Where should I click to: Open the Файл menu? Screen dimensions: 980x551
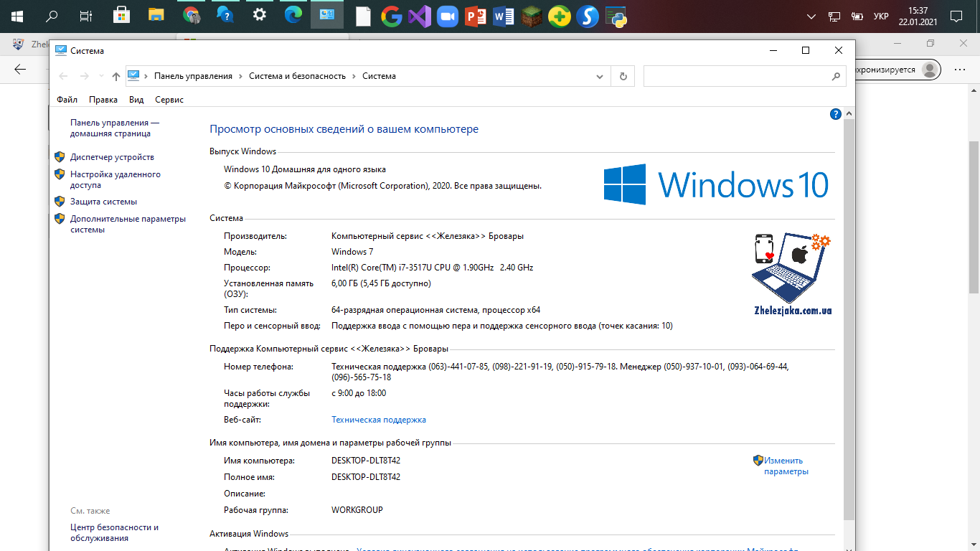click(67, 100)
